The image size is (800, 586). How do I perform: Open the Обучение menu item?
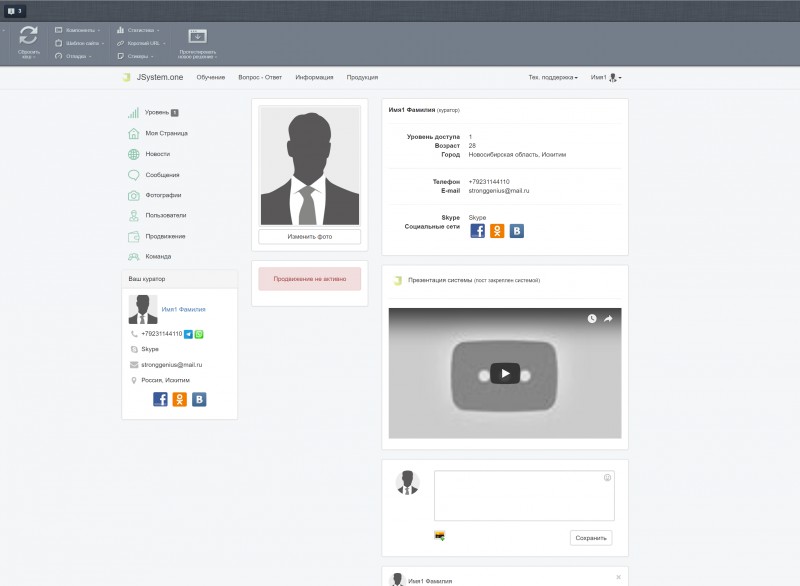coord(211,78)
